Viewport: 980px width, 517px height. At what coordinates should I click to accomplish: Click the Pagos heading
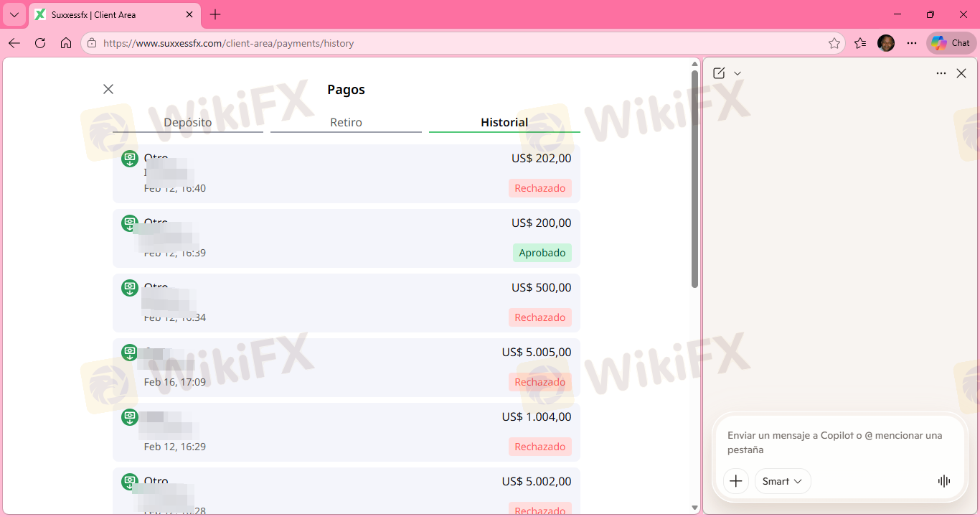[x=347, y=90]
